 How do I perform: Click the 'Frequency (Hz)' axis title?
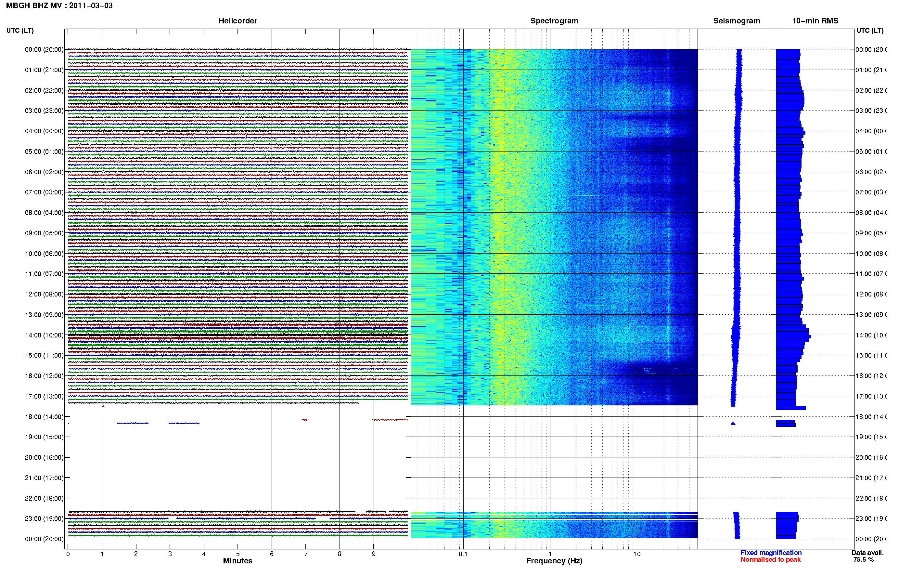[x=554, y=561]
